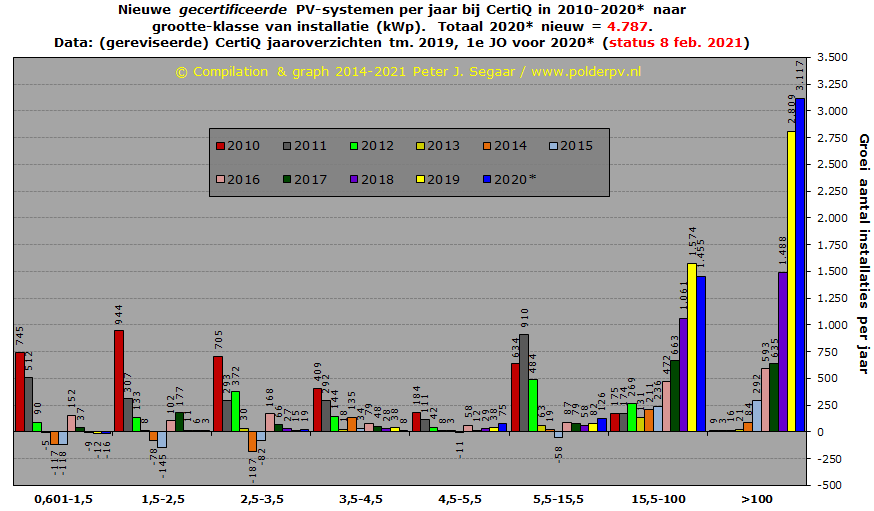874x511 pixels.
Task: Click the olive 2013 legend swatch
Action: coord(420,146)
